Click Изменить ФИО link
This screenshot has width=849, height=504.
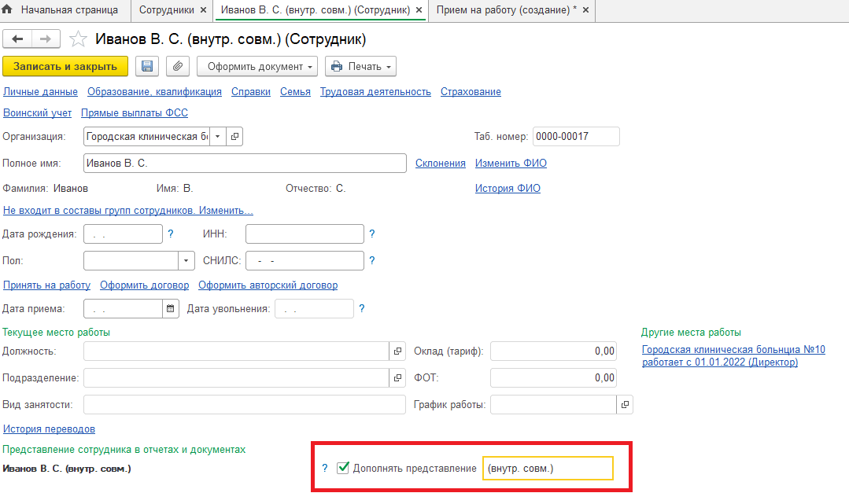511,163
